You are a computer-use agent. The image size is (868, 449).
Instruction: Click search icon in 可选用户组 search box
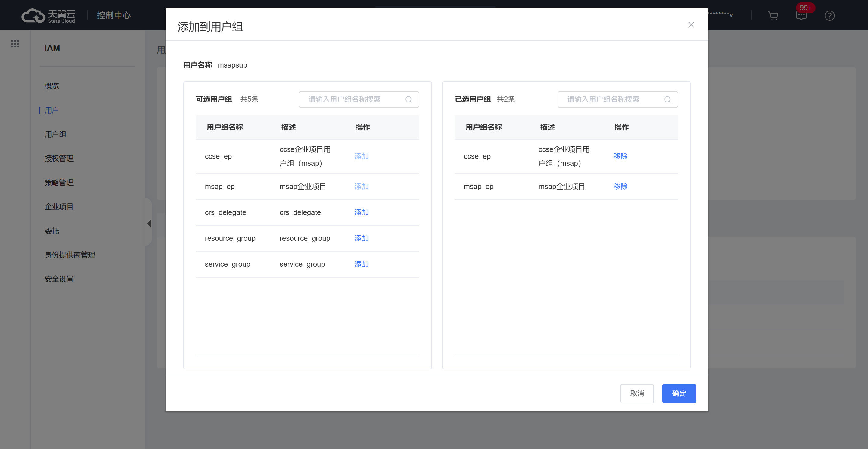408,99
